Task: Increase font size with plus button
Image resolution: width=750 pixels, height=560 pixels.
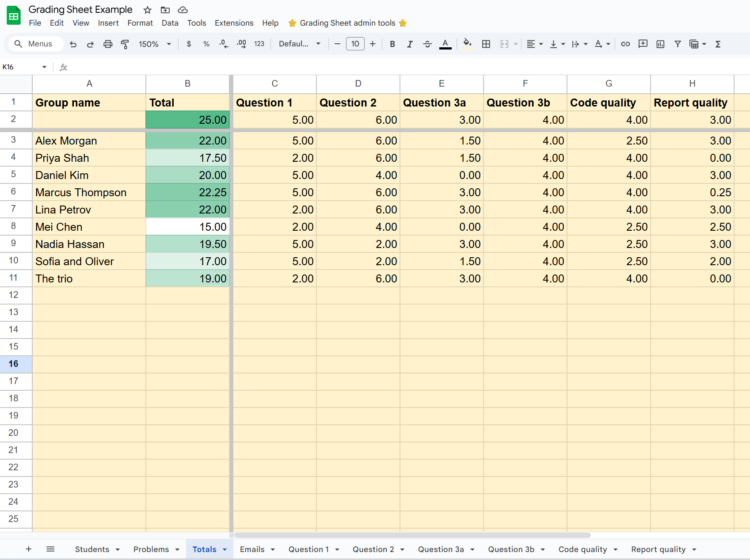Action: [x=373, y=44]
